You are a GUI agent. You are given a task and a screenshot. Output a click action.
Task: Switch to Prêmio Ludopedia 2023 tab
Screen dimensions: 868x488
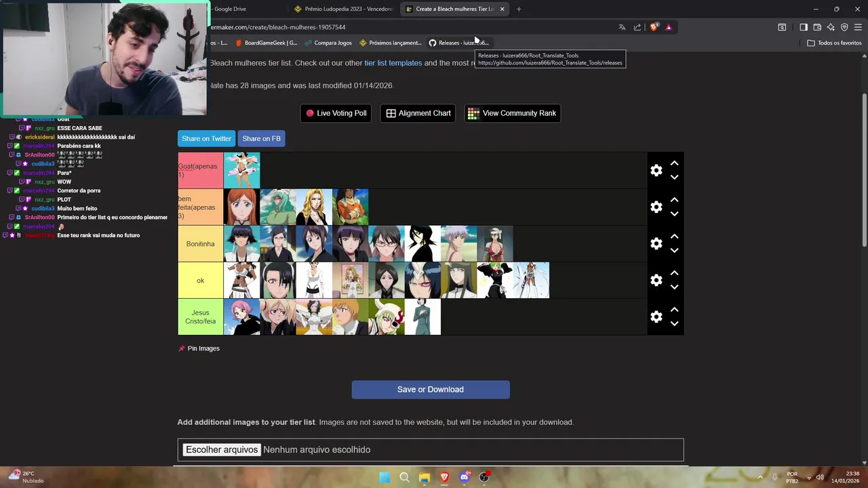coord(343,9)
